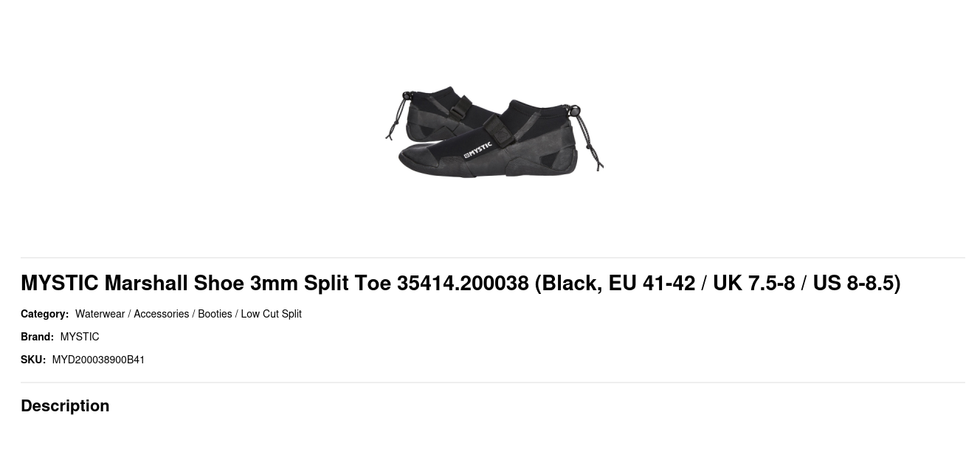
Task: Open the Waterwear category link
Action: point(100,314)
